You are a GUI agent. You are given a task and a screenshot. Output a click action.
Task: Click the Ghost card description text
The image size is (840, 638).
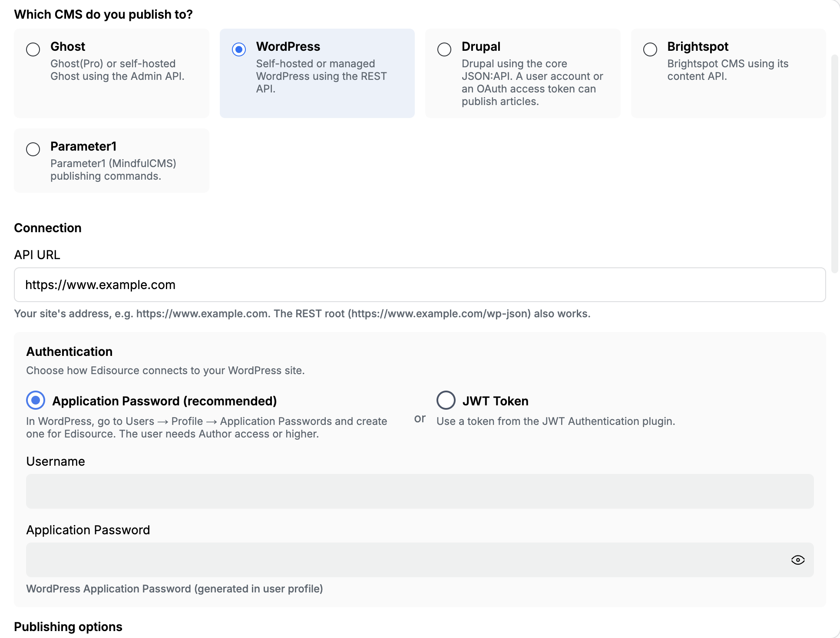117,70
